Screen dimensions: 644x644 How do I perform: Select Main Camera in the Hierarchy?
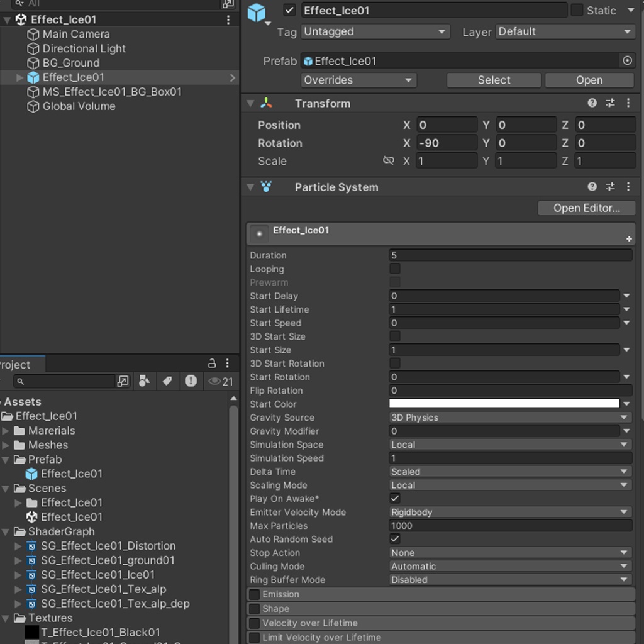click(75, 34)
